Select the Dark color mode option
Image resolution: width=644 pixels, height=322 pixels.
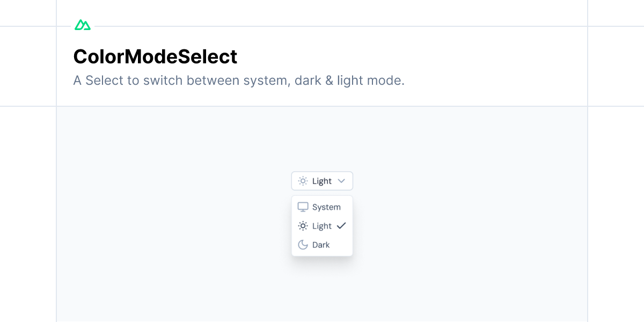pos(320,245)
